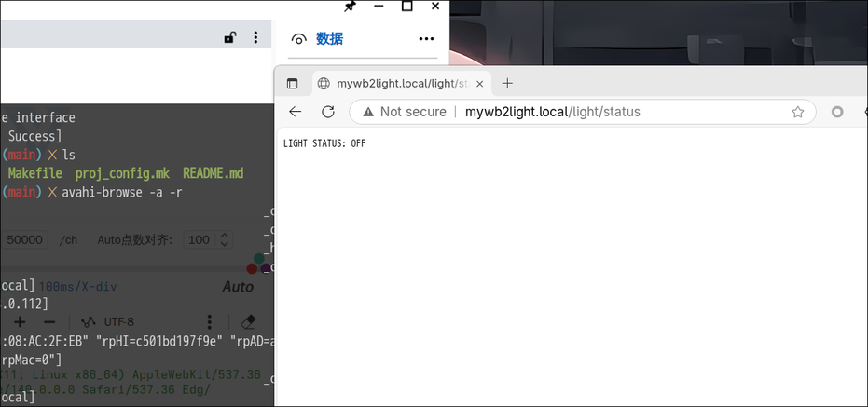Open the 数据 tab

pyautogui.click(x=329, y=39)
